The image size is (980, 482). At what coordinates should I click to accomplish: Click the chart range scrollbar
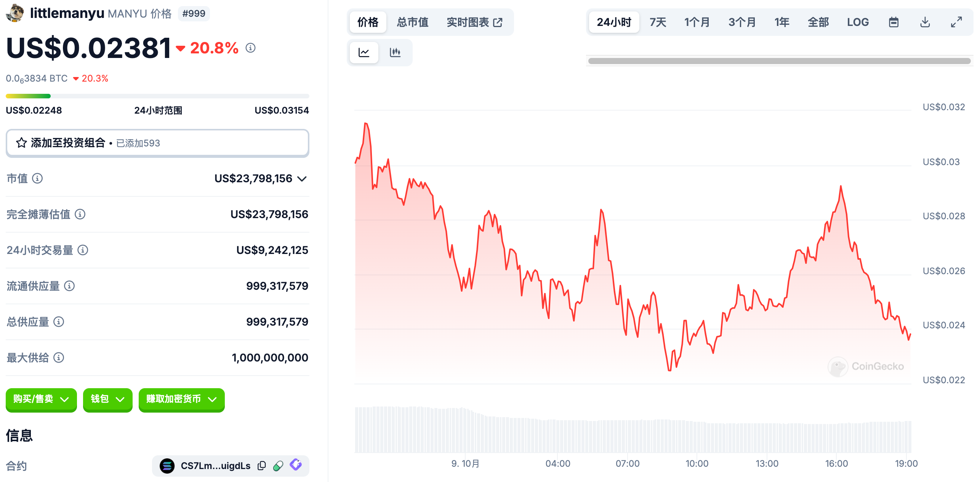(x=779, y=61)
